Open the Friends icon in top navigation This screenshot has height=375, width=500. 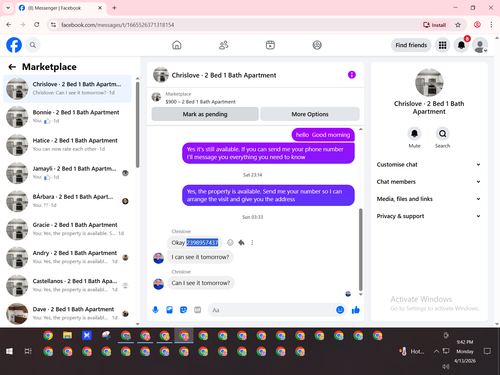(x=223, y=45)
